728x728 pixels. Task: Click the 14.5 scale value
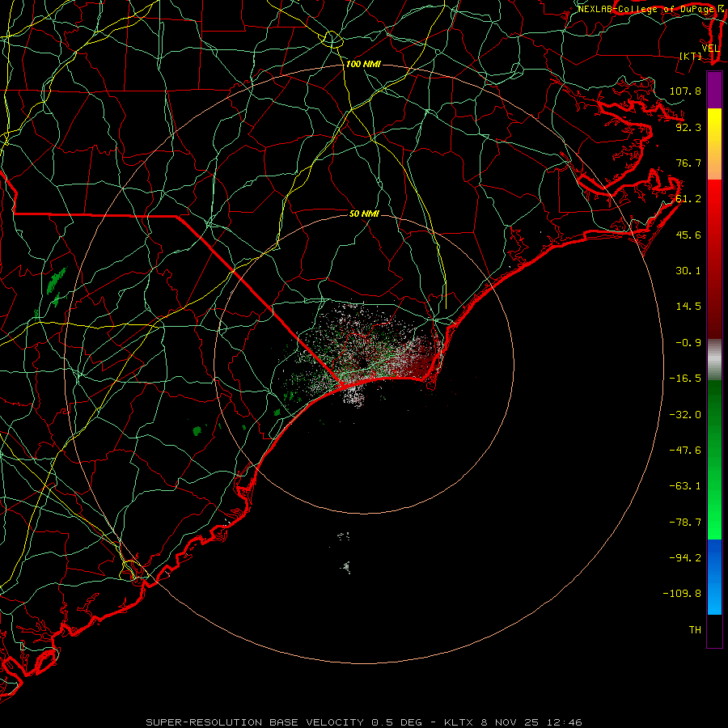[688, 307]
